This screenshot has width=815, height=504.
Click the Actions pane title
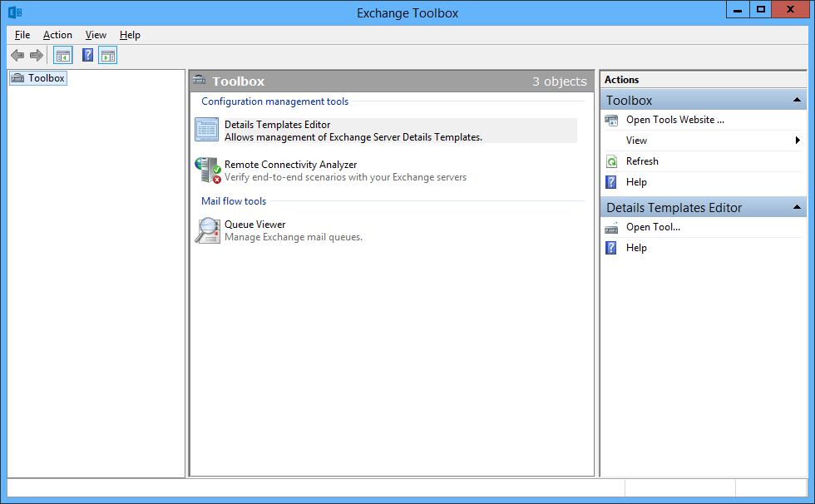coord(622,80)
